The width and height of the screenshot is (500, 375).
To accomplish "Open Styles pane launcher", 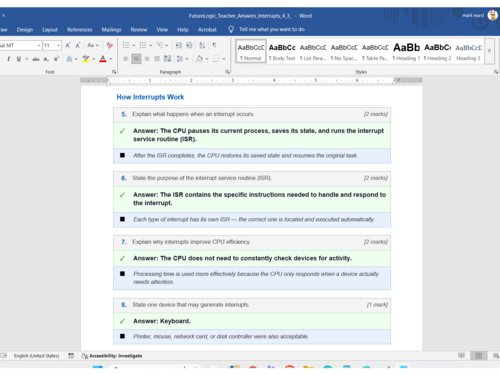I will [x=496, y=72].
